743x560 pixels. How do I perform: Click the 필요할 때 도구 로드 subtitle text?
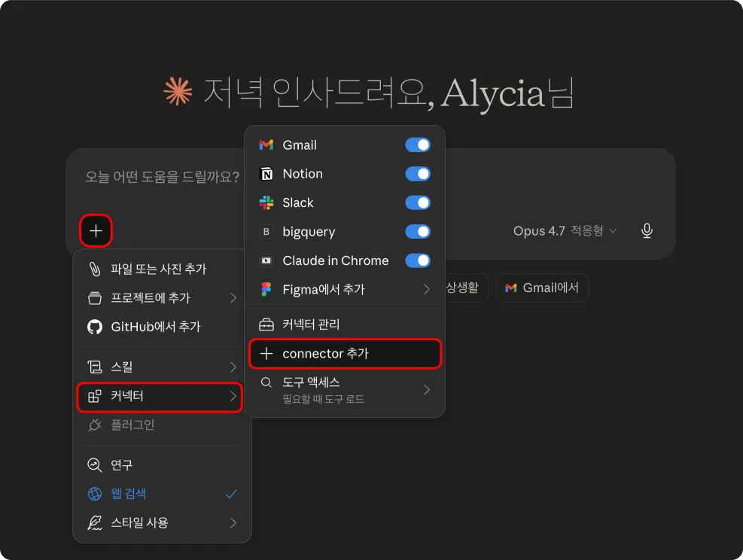pyautogui.click(x=323, y=400)
